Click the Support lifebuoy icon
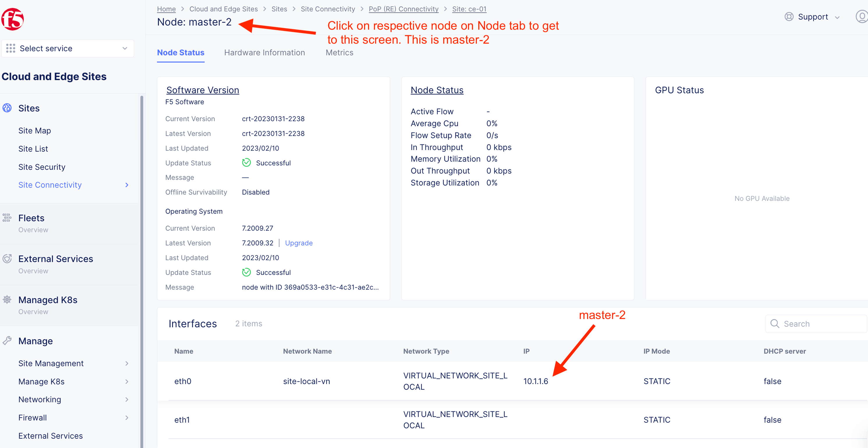 click(789, 17)
